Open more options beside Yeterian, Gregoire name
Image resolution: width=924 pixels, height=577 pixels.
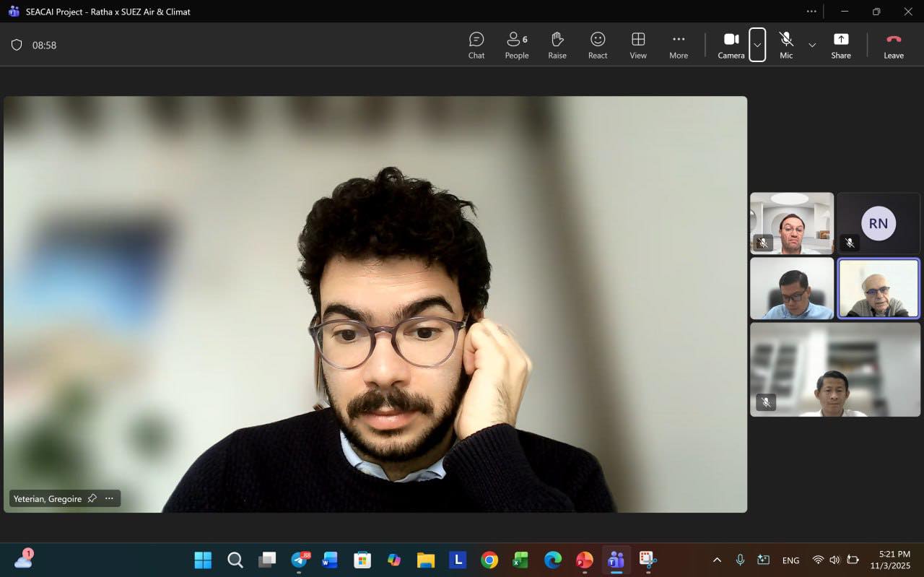[x=109, y=498]
